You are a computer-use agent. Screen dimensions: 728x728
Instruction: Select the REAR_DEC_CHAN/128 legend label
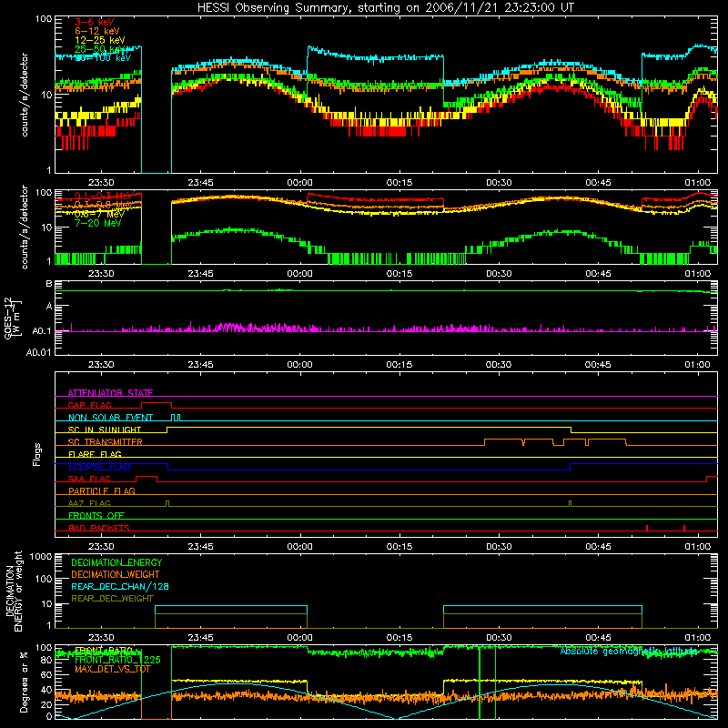pos(120,587)
